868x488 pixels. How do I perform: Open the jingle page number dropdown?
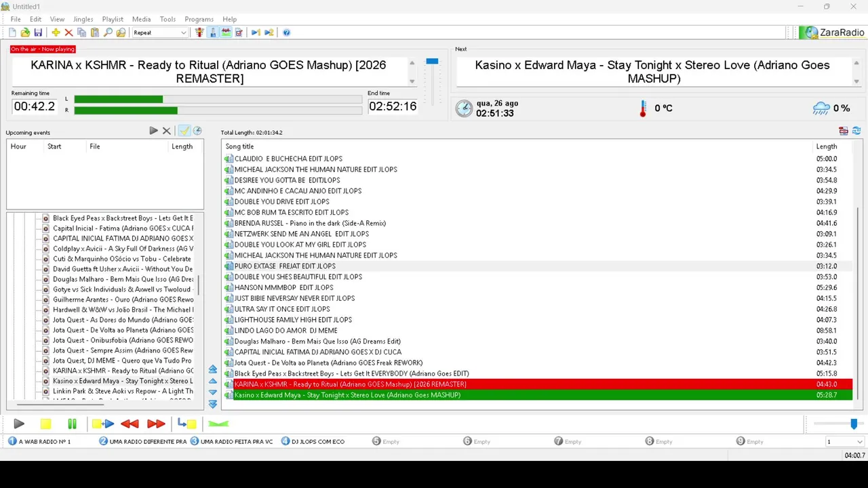point(844,442)
